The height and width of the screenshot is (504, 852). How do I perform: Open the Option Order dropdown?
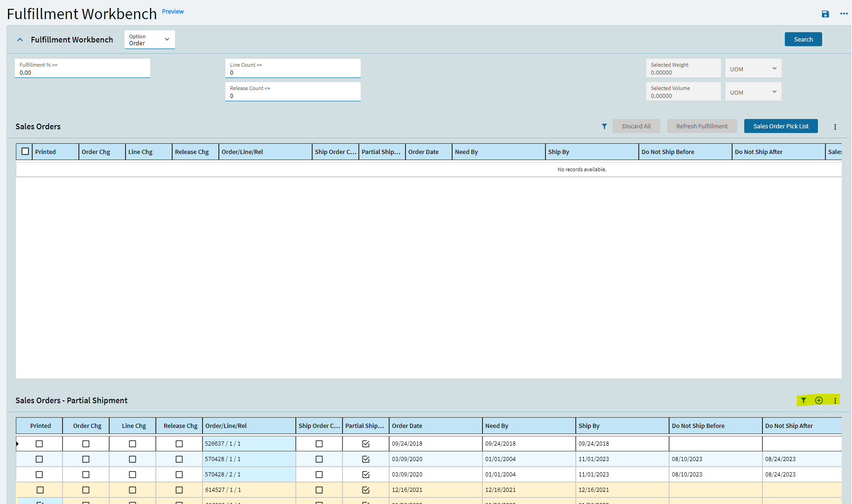(149, 40)
